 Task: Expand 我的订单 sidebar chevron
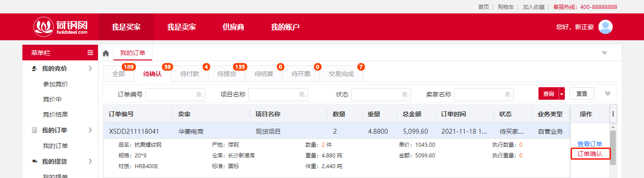90,130
